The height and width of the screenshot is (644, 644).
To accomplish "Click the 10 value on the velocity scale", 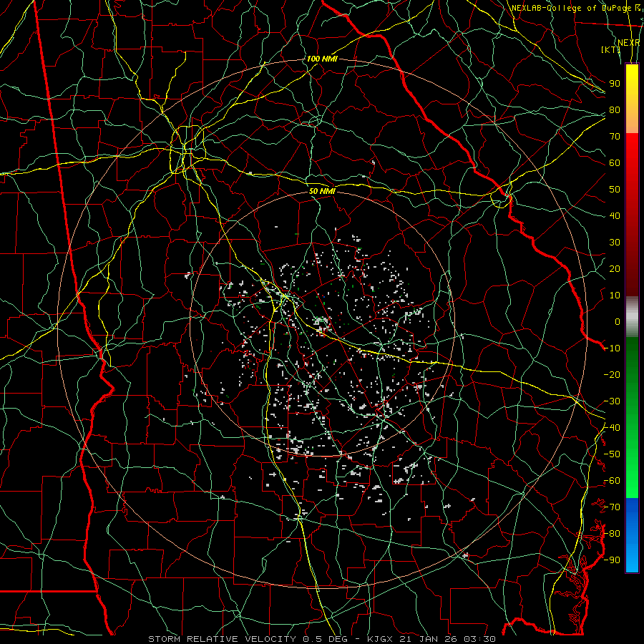I will (615, 296).
